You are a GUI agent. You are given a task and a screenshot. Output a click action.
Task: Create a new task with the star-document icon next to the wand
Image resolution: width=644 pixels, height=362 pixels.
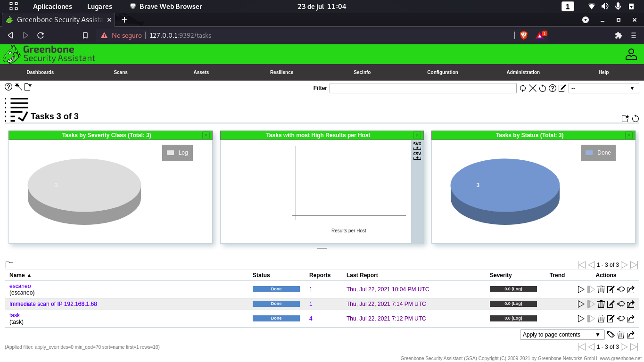click(x=28, y=87)
